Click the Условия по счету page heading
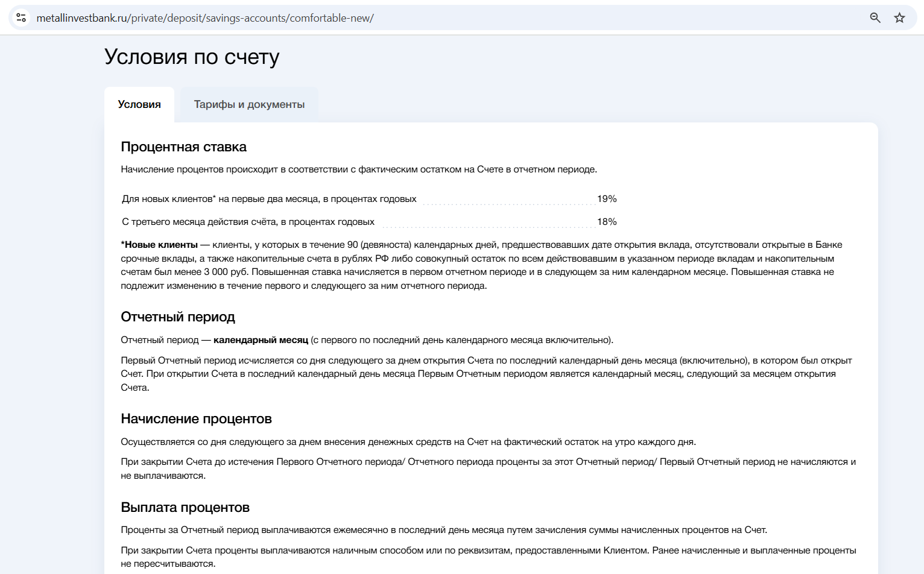This screenshot has height=574, width=924. coord(192,57)
